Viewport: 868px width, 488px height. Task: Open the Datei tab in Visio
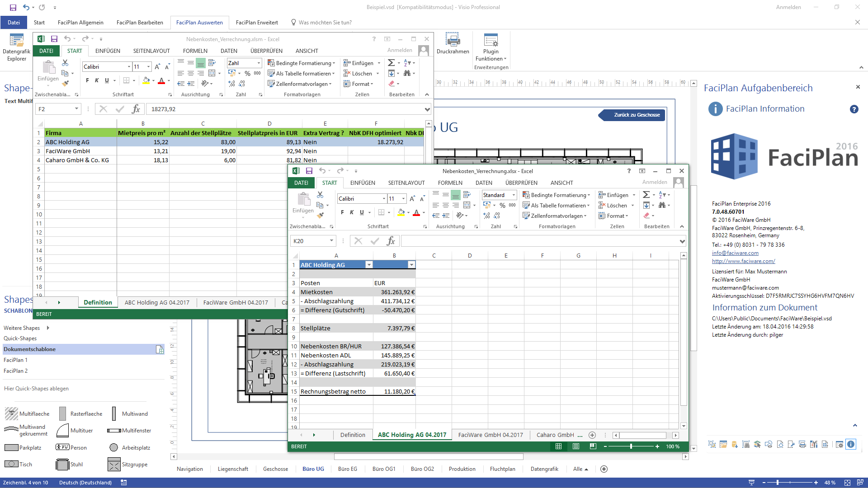pos(14,23)
